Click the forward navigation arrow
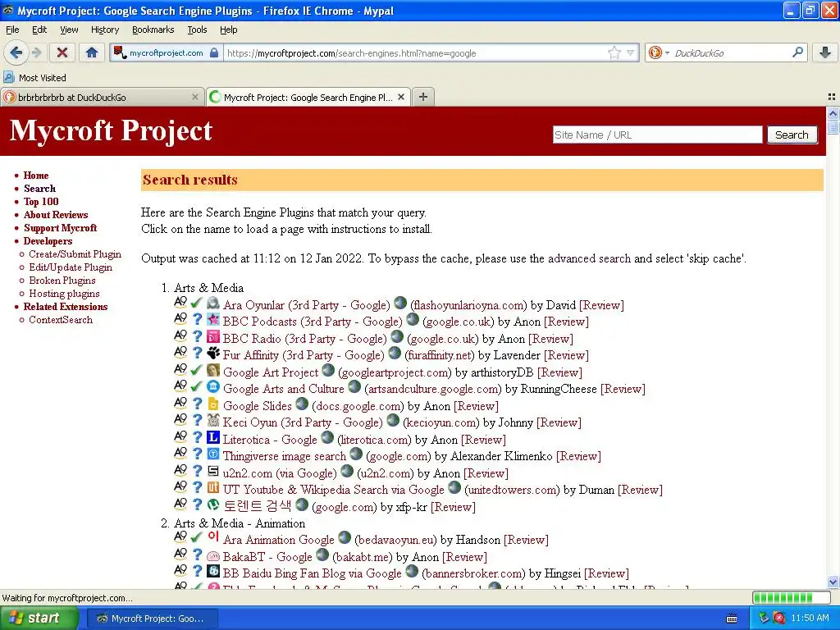This screenshot has width=840, height=630. point(36,52)
